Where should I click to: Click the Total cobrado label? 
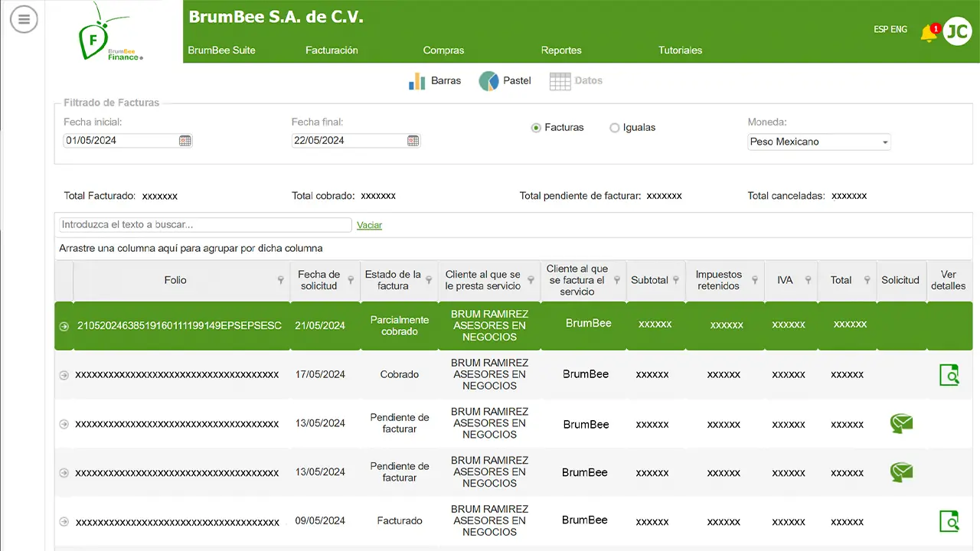coord(323,196)
